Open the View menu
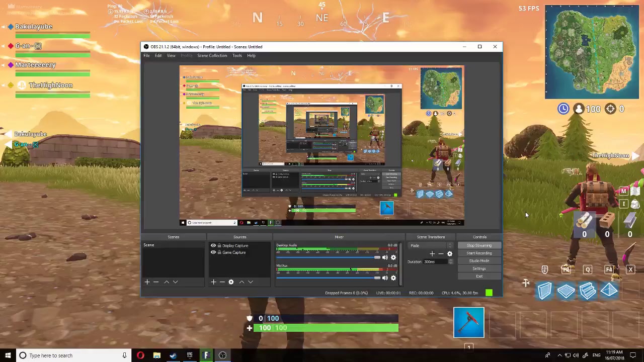644x362 pixels. 171,56
